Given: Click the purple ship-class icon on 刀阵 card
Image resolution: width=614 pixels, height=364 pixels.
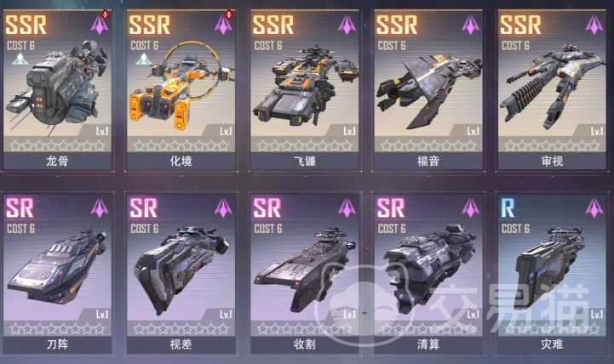Looking at the screenshot, I should 100,208.
